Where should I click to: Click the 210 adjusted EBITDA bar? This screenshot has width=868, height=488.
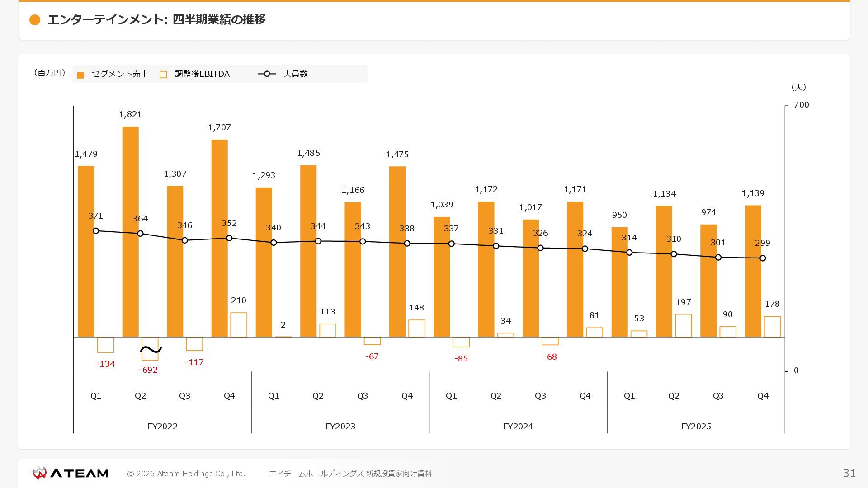click(239, 324)
